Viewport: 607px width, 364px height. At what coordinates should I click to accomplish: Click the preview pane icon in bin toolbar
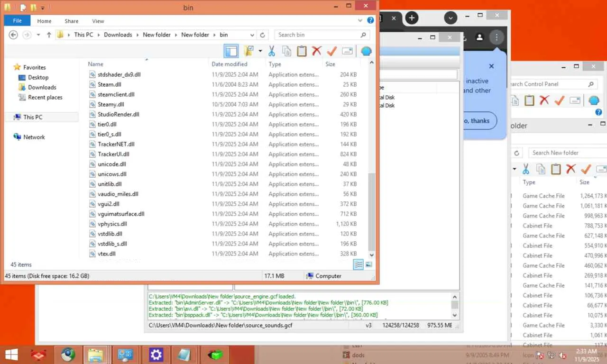[231, 51]
